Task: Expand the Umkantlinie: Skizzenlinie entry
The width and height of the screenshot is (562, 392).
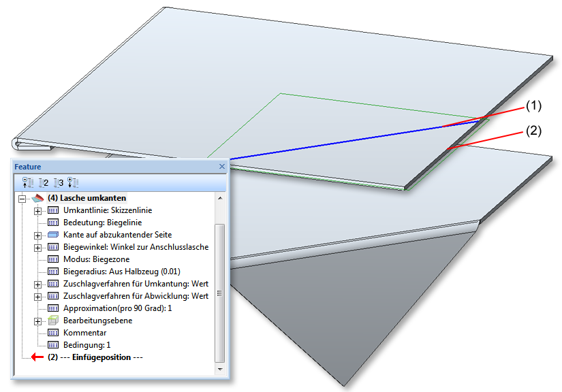Action: 37,211
